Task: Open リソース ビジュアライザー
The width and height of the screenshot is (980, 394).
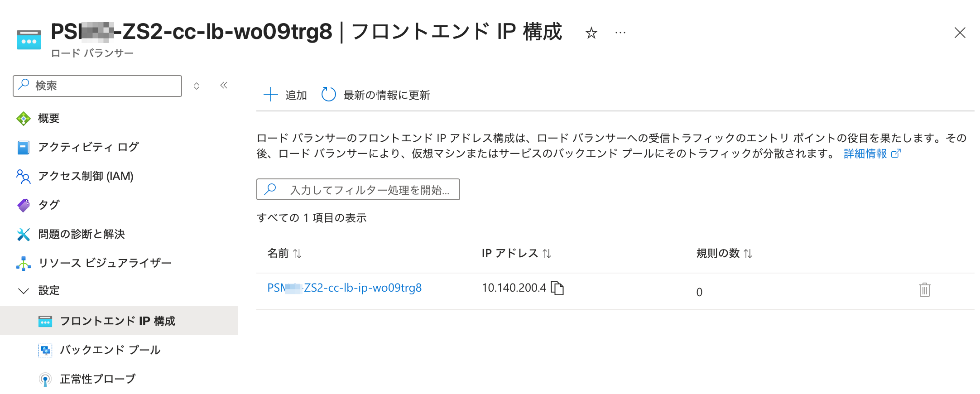Action: (x=105, y=263)
